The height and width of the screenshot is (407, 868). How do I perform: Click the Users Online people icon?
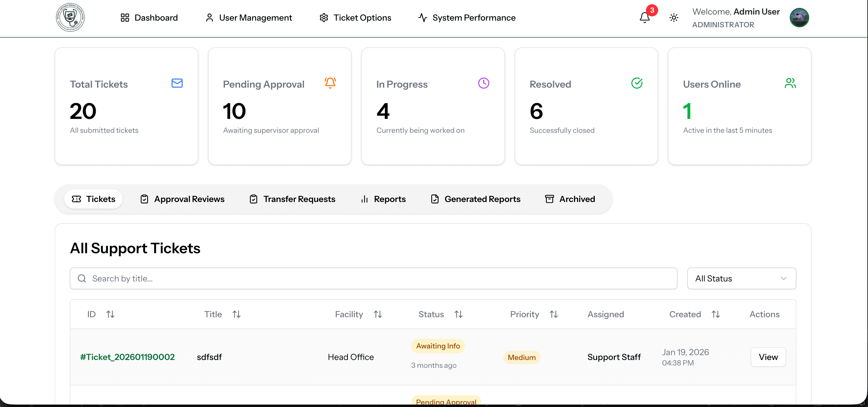pos(790,83)
